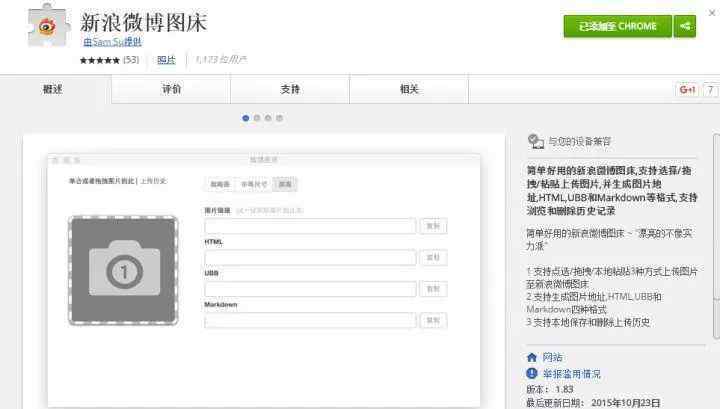Click the UBB input field in screenshot

[310, 289]
